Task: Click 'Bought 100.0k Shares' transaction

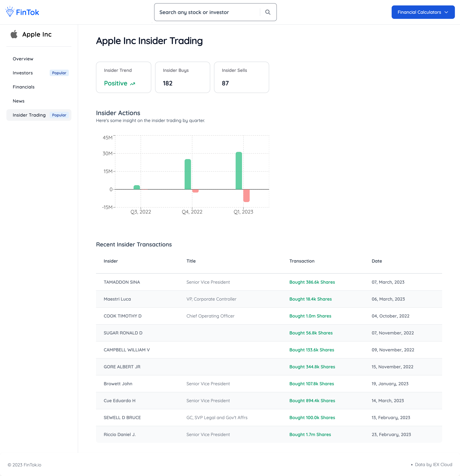Action: (x=312, y=418)
